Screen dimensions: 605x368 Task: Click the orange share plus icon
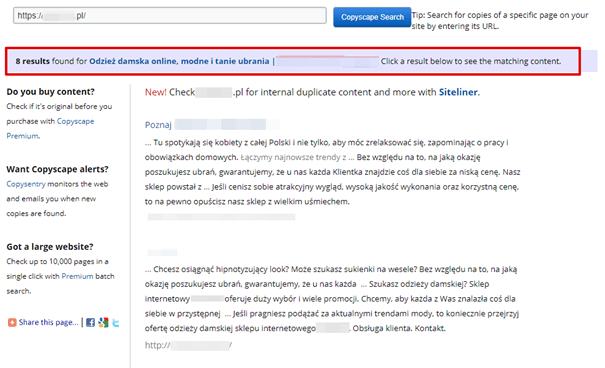[x=12, y=322]
